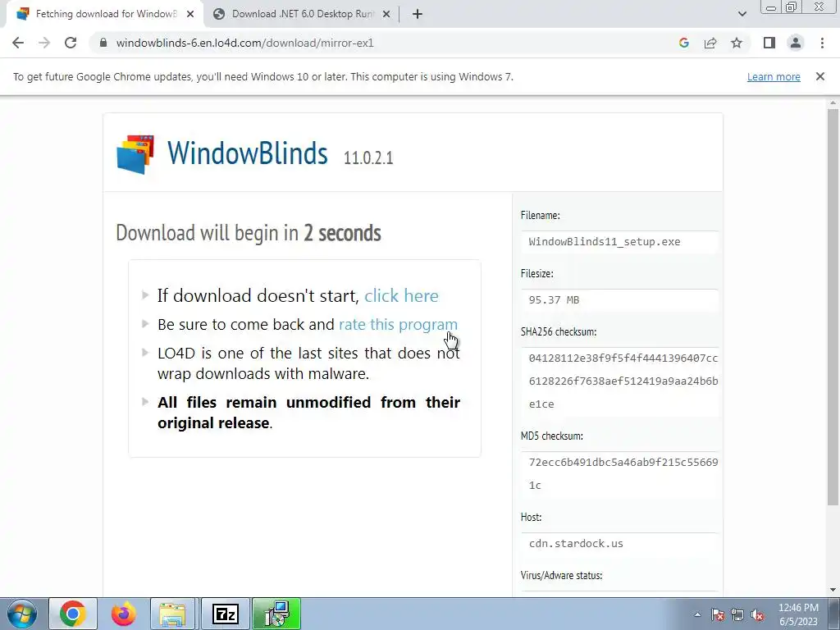Select host cdn.stardock.us text

(x=576, y=543)
